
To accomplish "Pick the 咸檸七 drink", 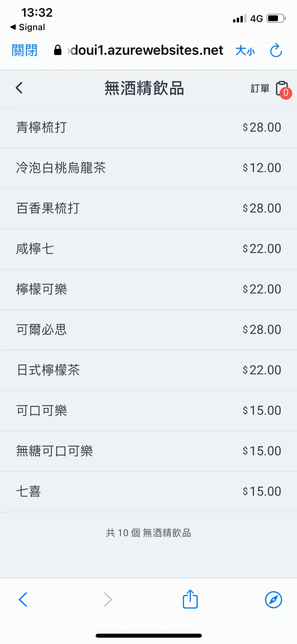I will tap(148, 249).
